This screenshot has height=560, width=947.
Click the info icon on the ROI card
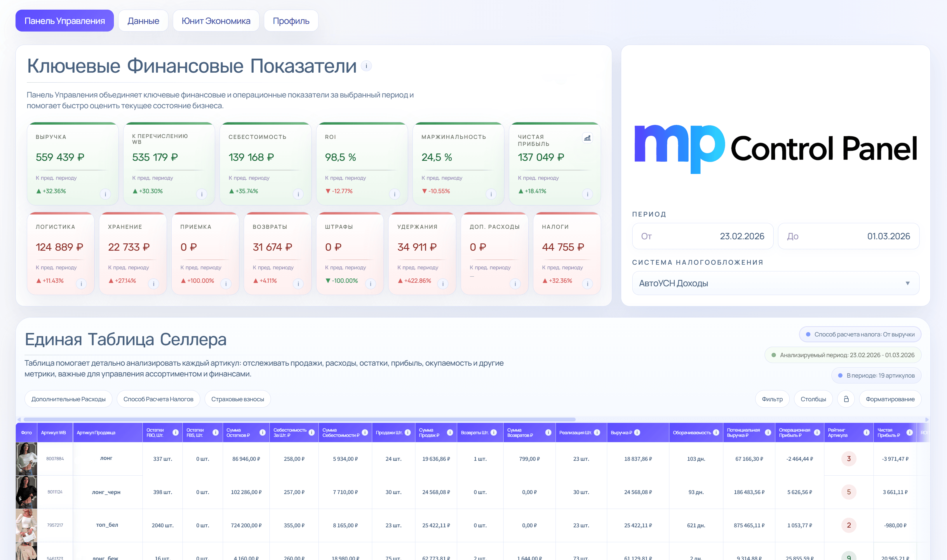coord(394,193)
